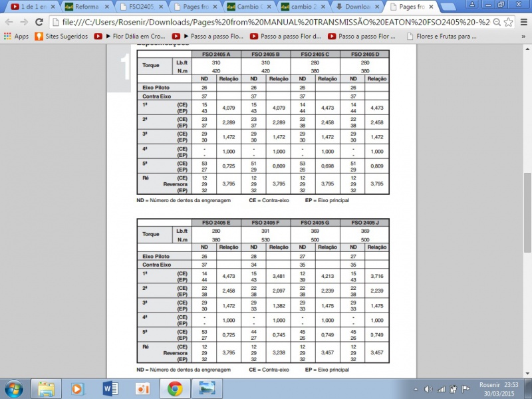
Task: Open the orange paint app taskbar icon
Action: pyautogui.click(x=142, y=389)
